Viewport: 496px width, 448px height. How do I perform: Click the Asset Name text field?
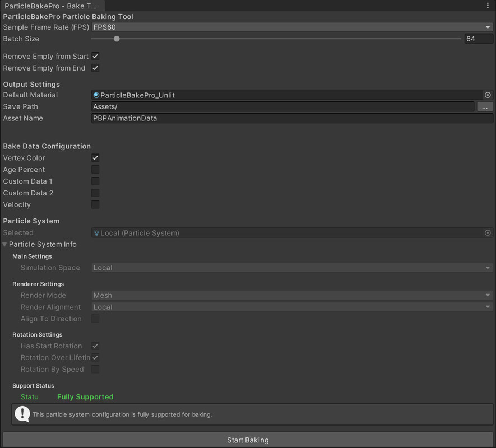[291, 118]
